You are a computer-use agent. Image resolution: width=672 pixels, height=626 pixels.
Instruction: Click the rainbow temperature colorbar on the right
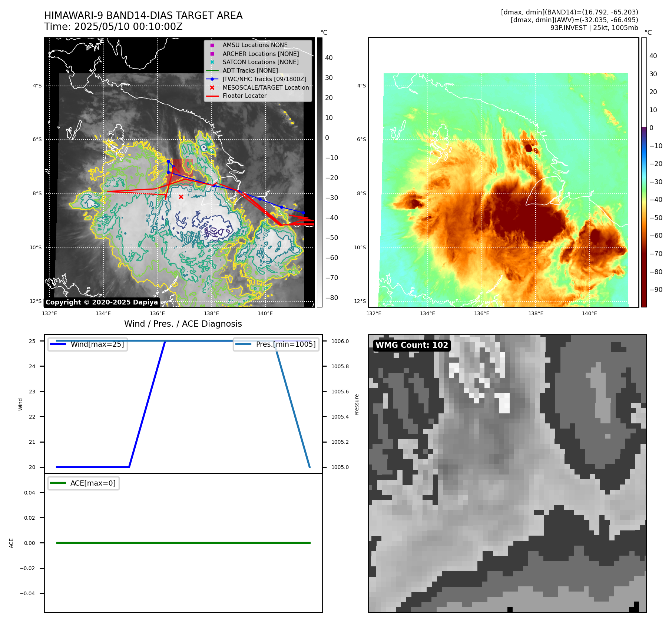(x=644, y=172)
